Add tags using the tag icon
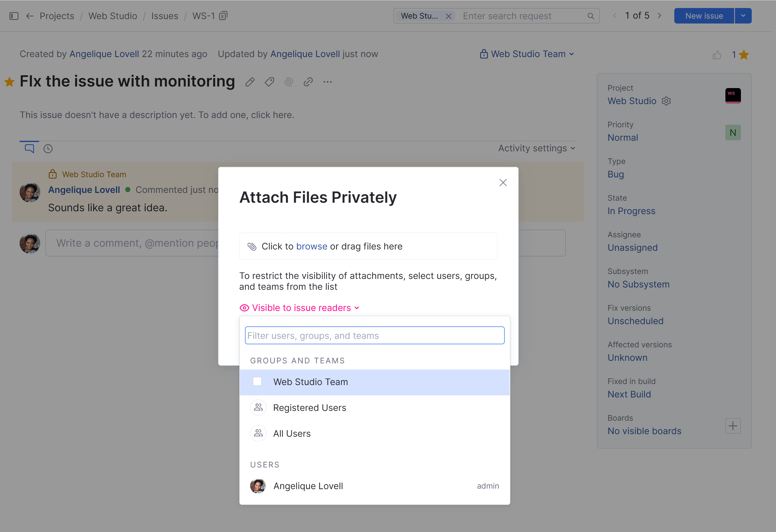 pyautogui.click(x=269, y=82)
